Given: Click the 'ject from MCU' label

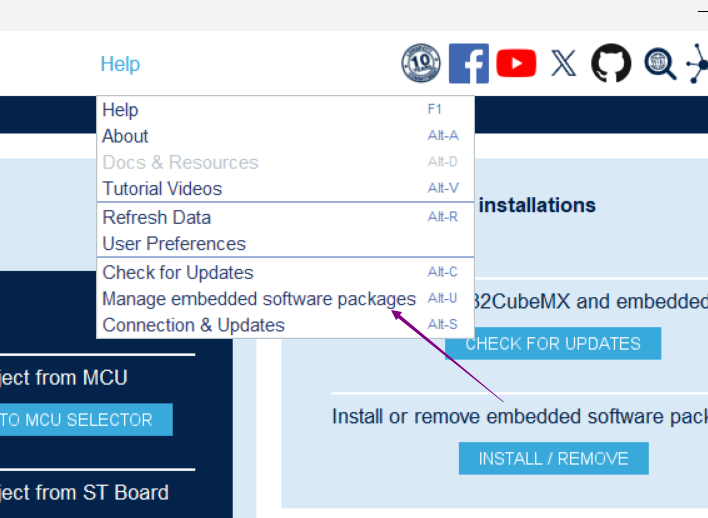Looking at the screenshot, I should (x=64, y=378).
